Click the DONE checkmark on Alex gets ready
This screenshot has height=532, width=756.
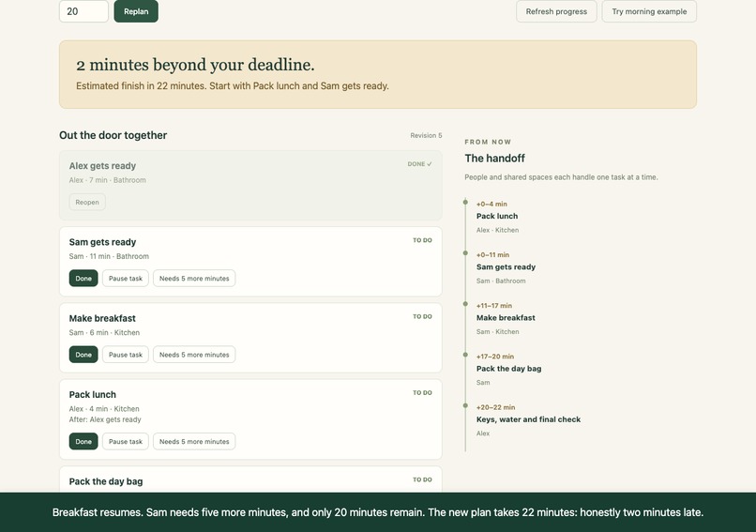coord(419,164)
